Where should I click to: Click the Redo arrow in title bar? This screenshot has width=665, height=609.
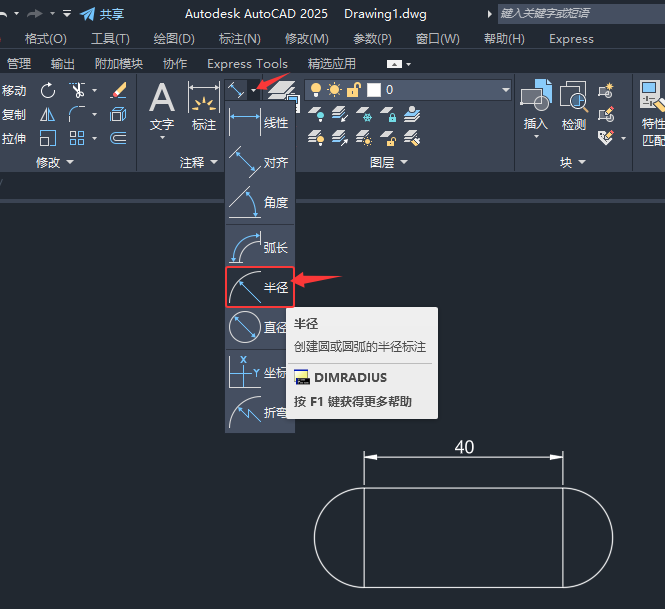34,14
